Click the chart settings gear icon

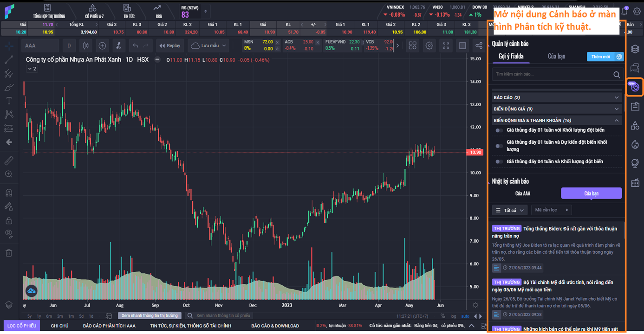[x=429, y=45]
